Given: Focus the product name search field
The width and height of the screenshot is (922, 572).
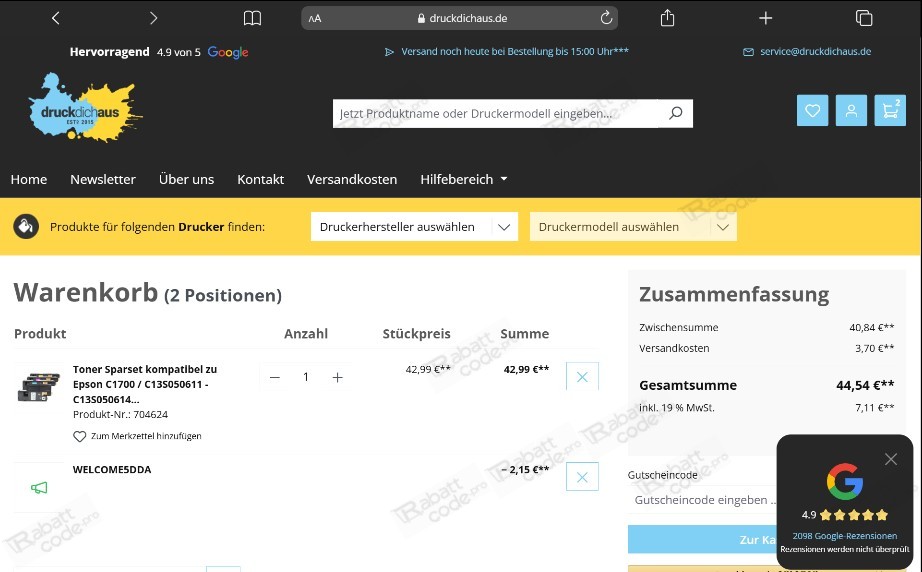Looking at the screenshot, I should (497, 113).
